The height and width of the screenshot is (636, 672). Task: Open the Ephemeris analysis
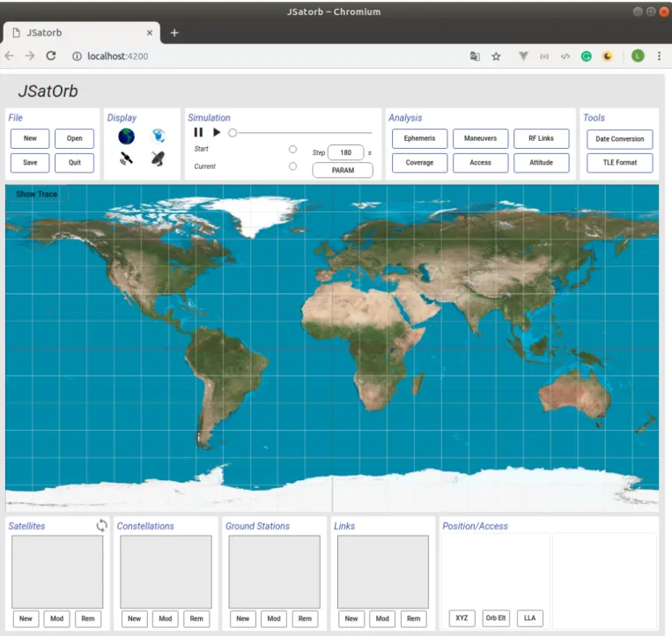419,138
